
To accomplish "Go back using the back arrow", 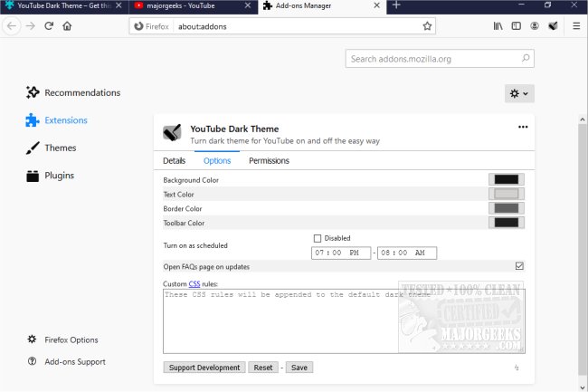I will pos(12,26).
